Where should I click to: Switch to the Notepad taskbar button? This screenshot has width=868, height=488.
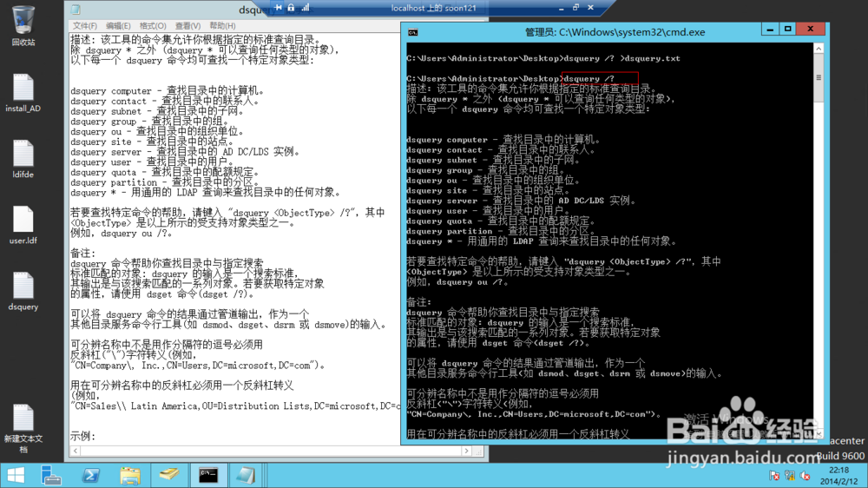pyautogui.click(x=246, y=475)
